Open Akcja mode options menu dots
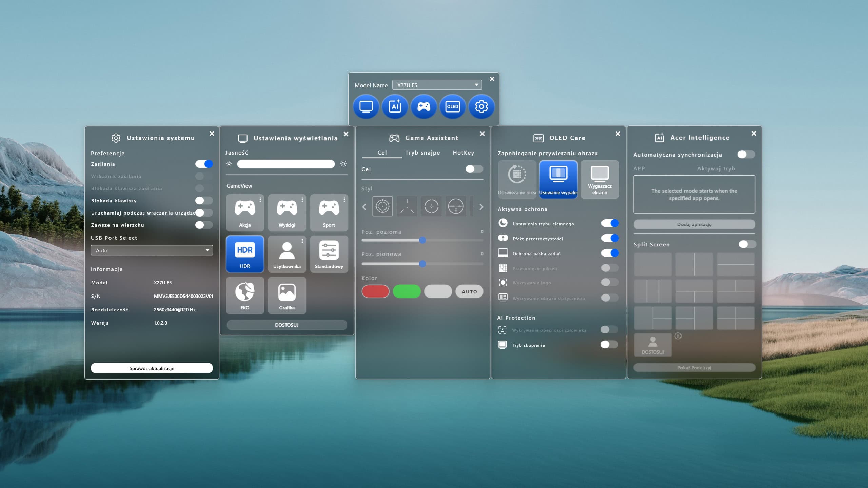Image resolution: width=868 pixels, height=488 pixels. tap(260, 200)
